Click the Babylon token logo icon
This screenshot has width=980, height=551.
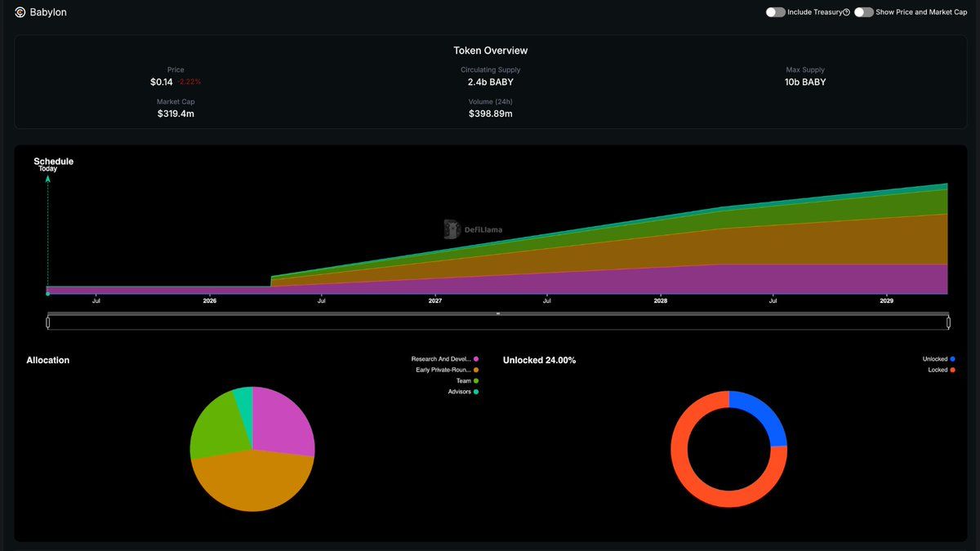click(x=20, y=12)
